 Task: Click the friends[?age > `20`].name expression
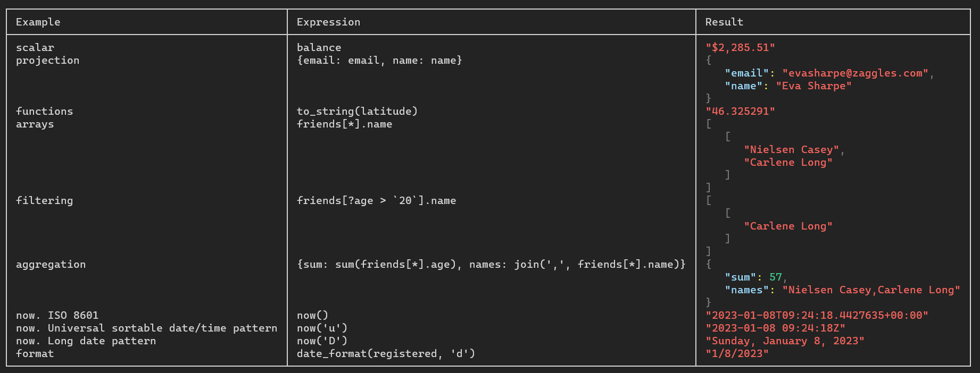coord(376,200)
